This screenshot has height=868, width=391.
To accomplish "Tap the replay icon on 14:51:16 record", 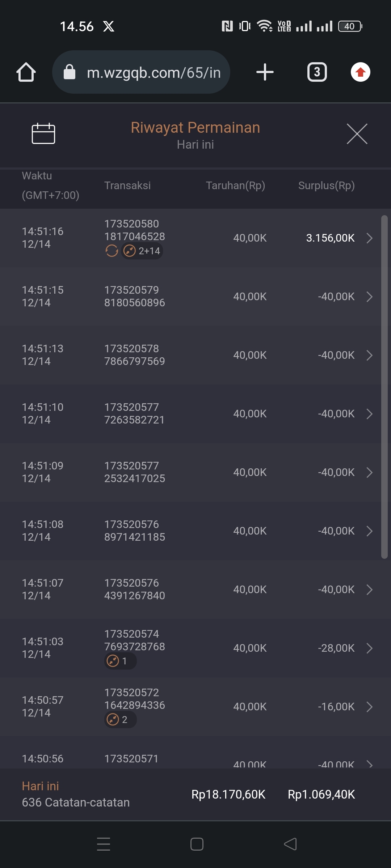I will click(112, 251).
